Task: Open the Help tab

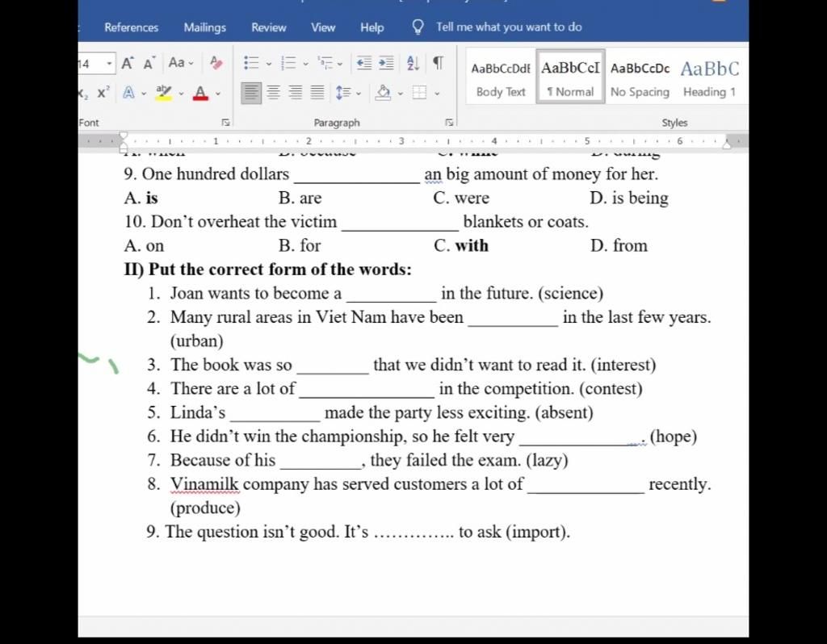Action: pyautogui.click(x=372, y=27)
